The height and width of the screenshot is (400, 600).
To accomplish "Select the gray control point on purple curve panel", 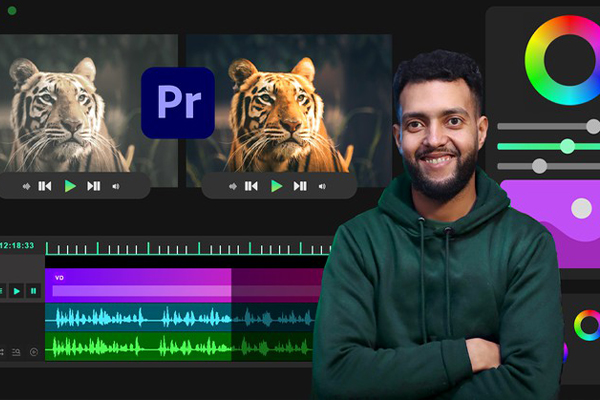I will 581,209.
